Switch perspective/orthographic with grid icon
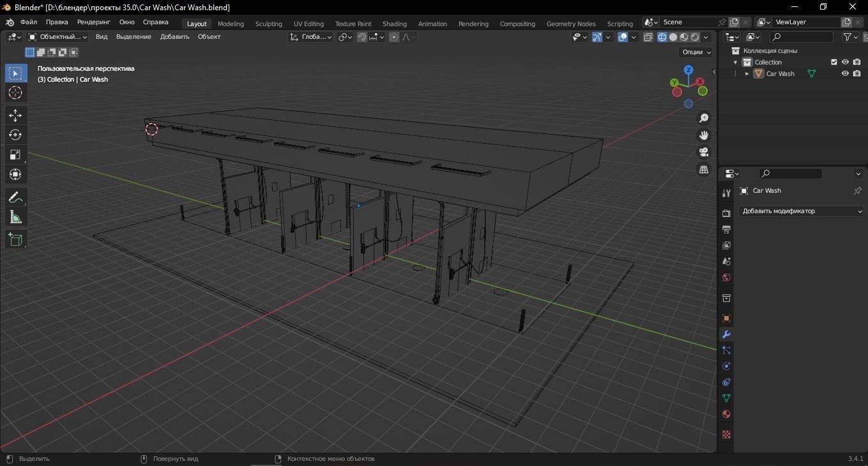 (x=704, y=169)
